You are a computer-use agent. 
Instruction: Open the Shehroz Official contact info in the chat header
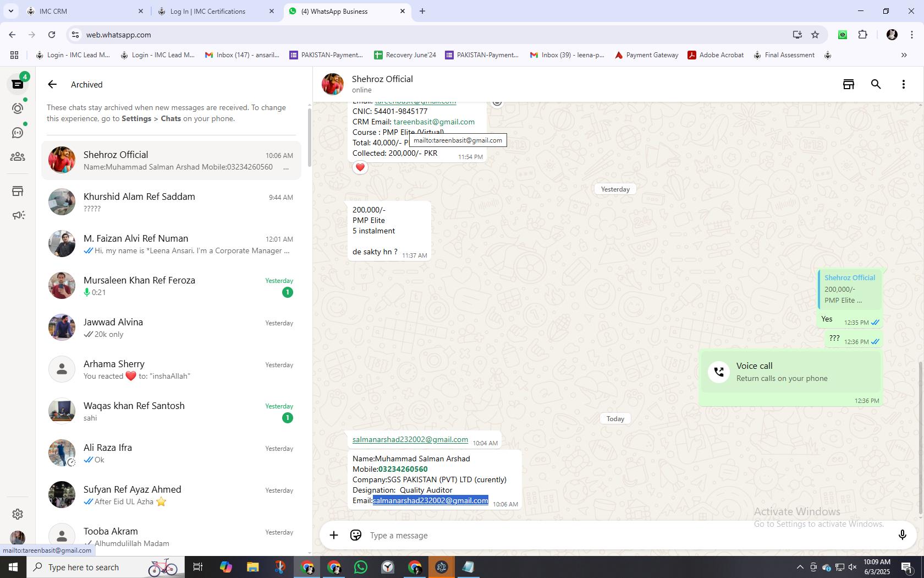[382, 84]
